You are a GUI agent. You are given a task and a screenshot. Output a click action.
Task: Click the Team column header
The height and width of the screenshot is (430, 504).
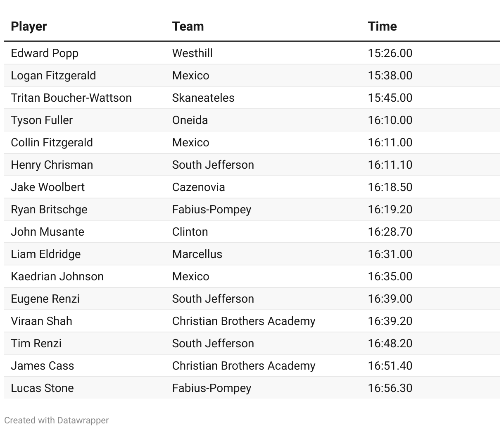click(188, 26)
